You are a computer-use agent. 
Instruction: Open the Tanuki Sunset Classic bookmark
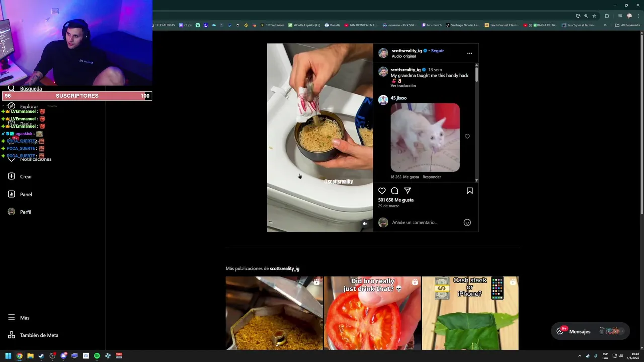coord(501,25)
